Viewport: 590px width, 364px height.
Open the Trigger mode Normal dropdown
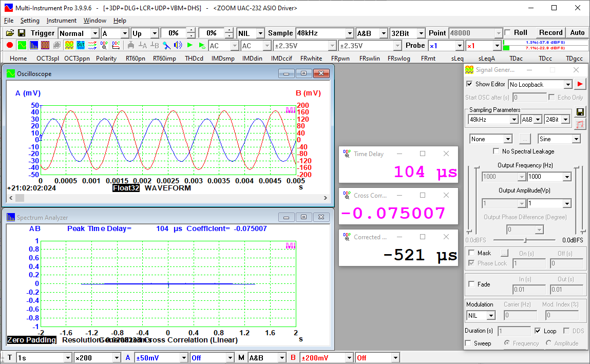(x=78, y=33)
